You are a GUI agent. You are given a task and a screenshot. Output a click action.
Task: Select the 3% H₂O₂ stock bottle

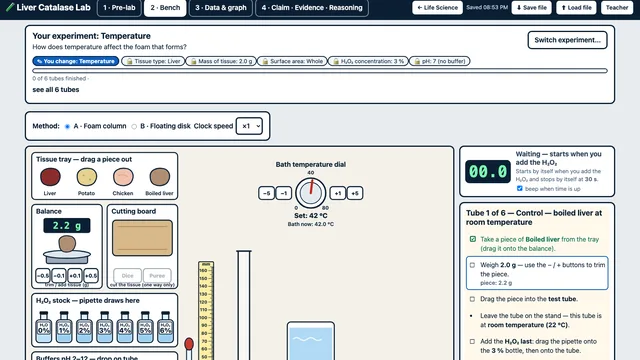pyautogui.click(x=104, y=327)
